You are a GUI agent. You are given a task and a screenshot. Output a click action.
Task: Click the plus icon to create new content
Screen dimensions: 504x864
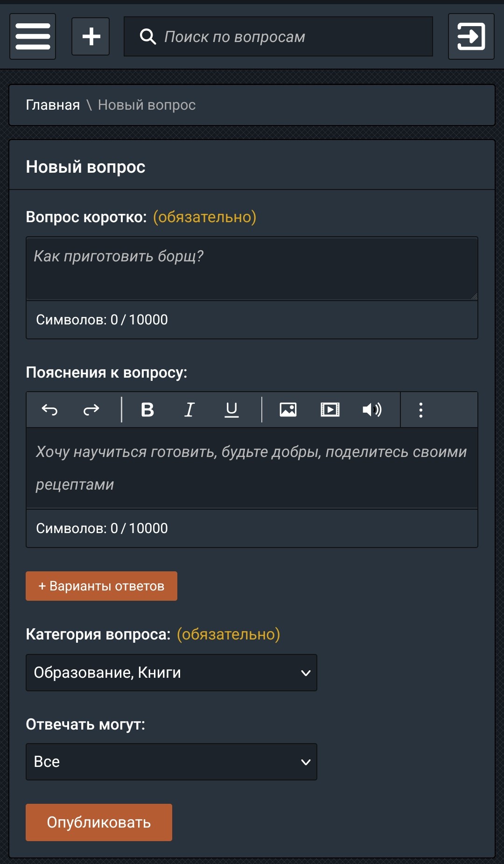point(90,36)
